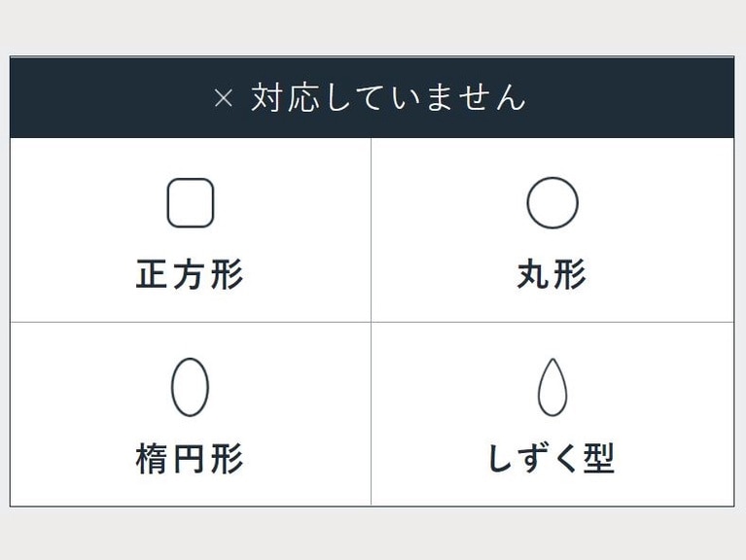The height and width of the screenshot is (560, 746).
Task: Click the 正方形 label
Action: pyautogui.click(x=190, y=275)
